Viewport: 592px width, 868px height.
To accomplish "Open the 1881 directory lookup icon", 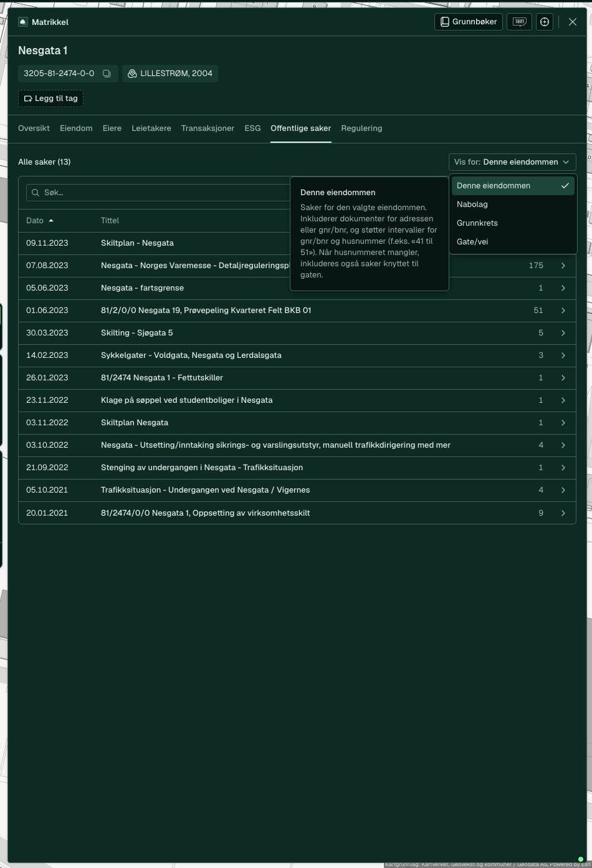I will pos(519,22).
